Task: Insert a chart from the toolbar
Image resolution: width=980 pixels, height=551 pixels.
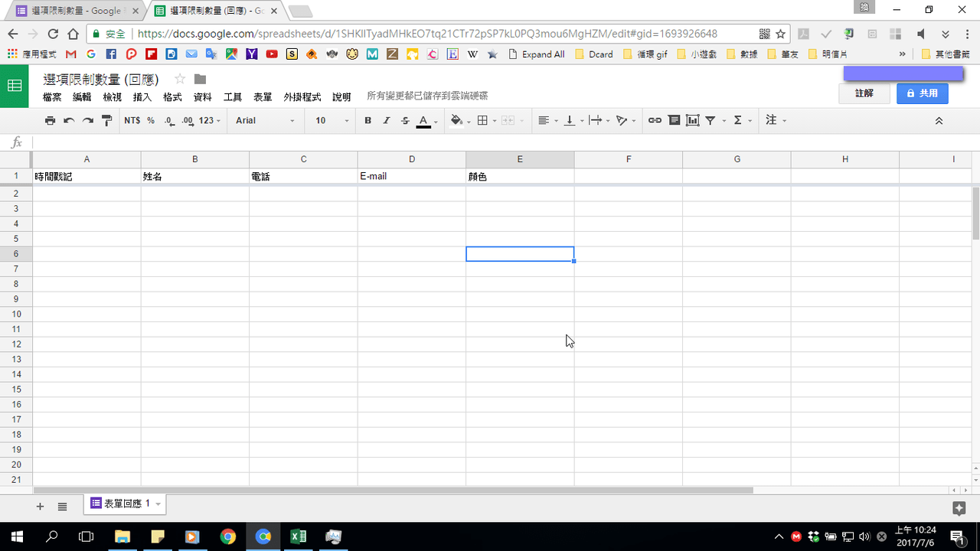Action: coord(692,120)
